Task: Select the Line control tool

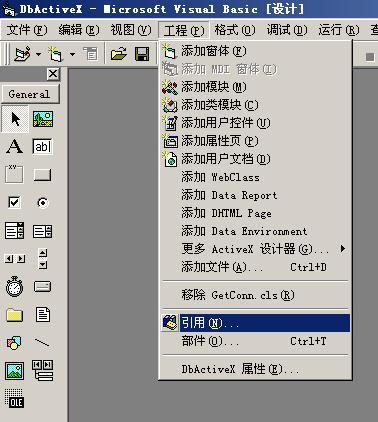Action: pyautogui.click(x=43, y=342)
